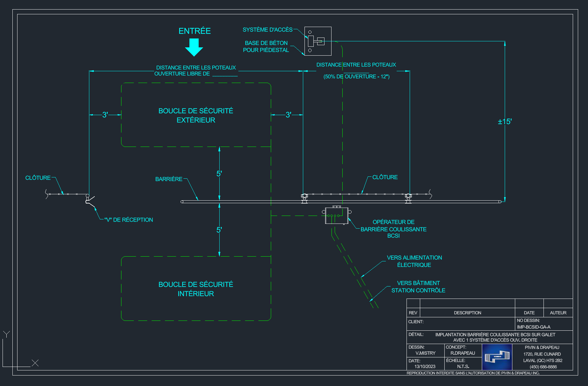Select the 3' dimension left of exterior loop
The height and width of the screenshot is (386, 588).
tap(105, 115)
